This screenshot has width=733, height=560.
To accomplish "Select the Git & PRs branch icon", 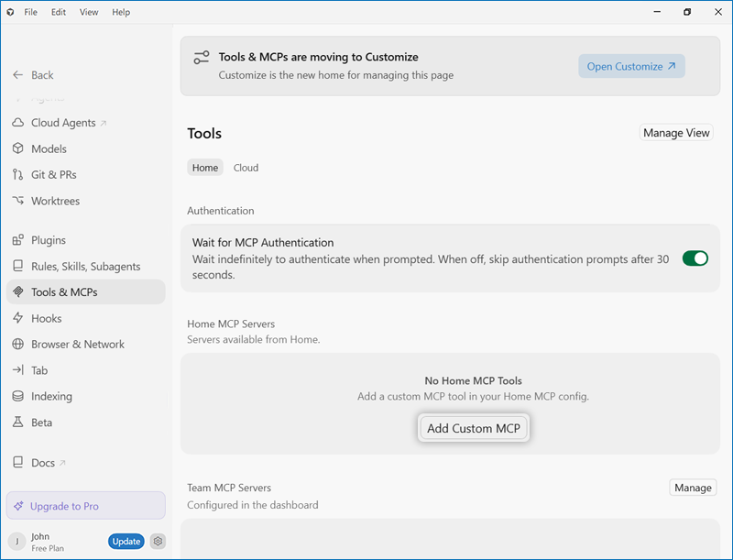I will 17,175.
